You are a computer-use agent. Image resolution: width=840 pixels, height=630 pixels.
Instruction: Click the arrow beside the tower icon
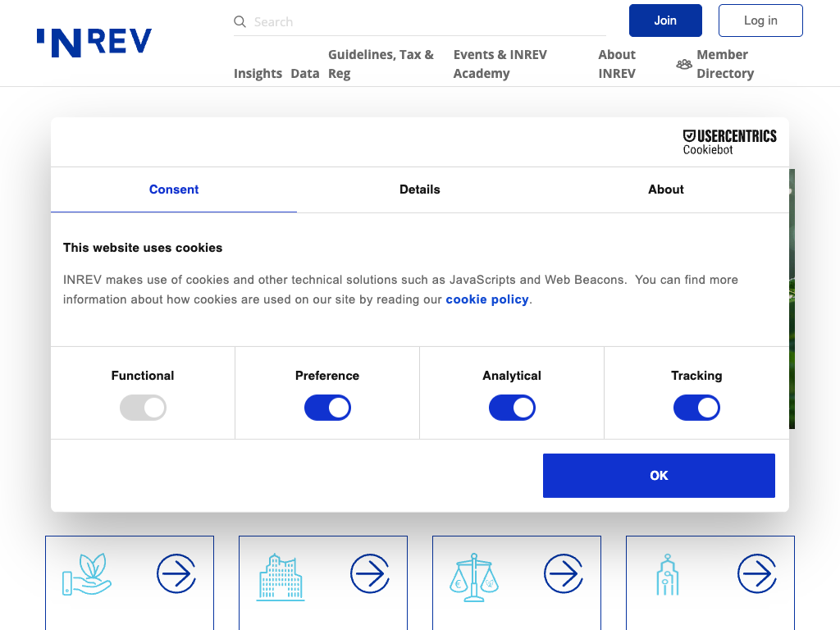click(756, 573)
